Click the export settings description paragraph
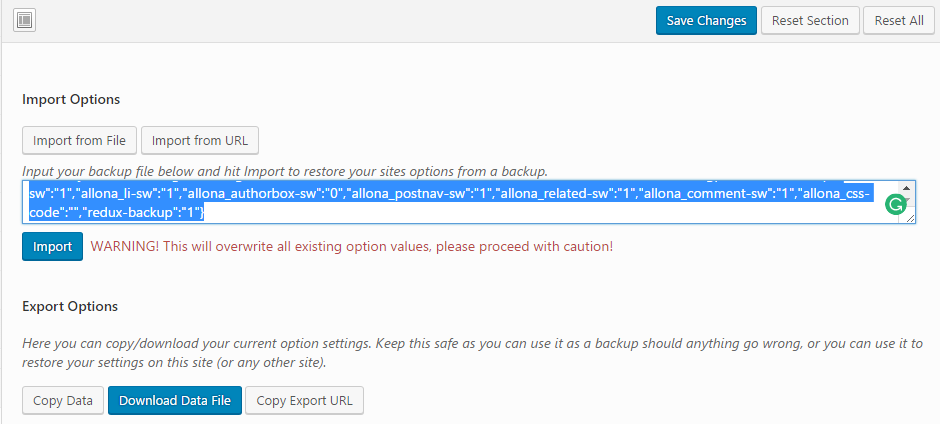Screen dimensions: 940x424 (x=470, y=352)
